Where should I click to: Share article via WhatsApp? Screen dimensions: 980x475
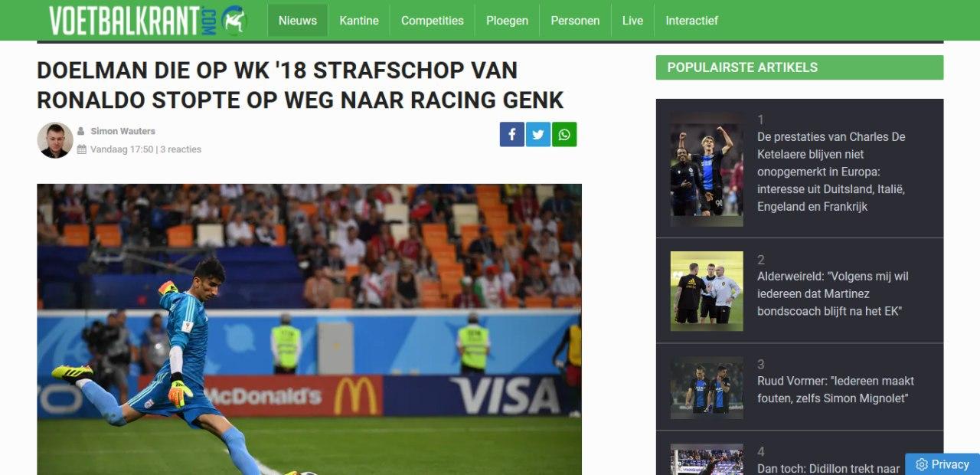tap(564, 135)
